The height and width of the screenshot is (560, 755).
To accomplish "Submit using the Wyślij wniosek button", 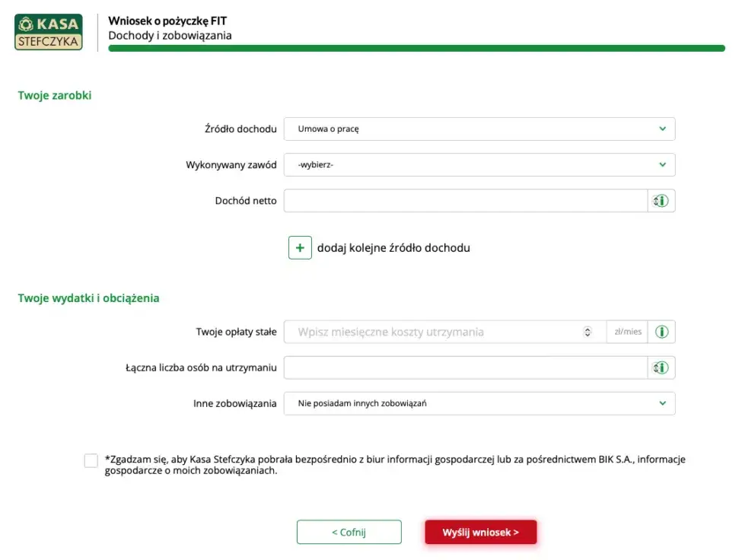I will point(480,533).
